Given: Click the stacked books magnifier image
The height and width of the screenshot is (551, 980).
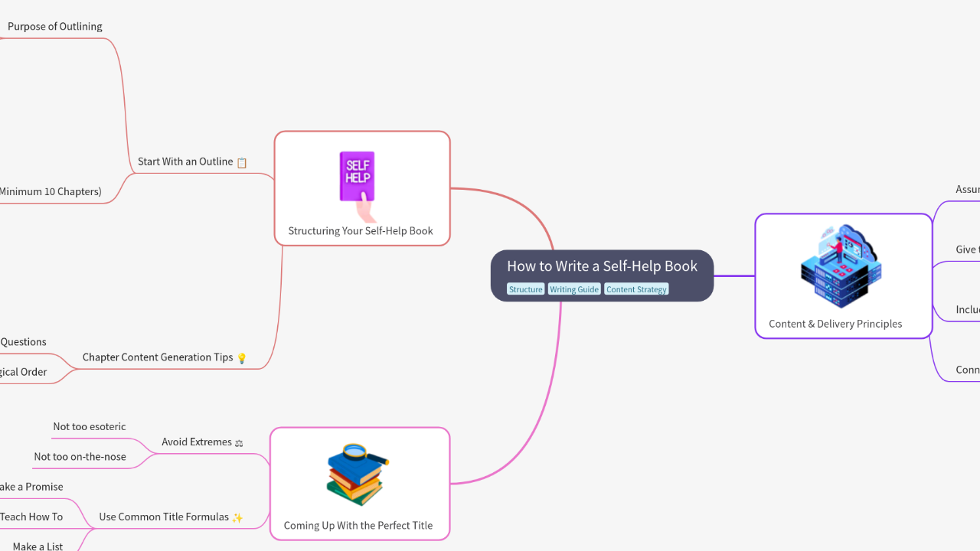Looking at the screenshot, I should 358,474.
